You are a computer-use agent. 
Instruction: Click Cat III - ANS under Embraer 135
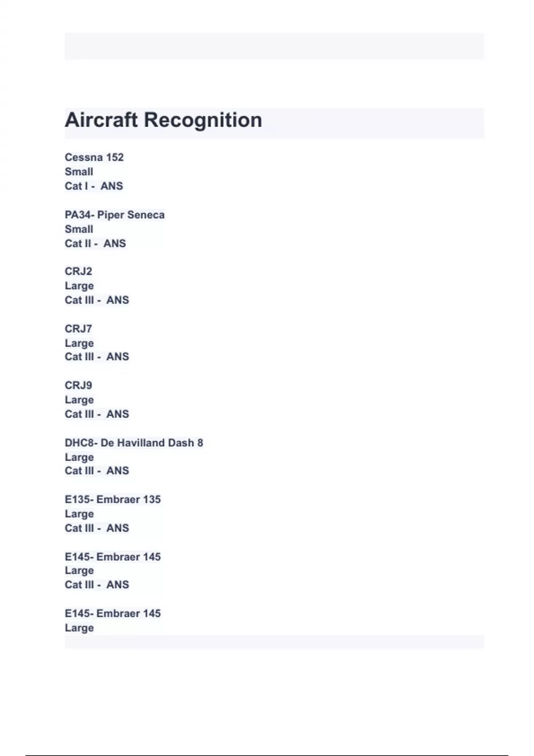tap(97, 528)
